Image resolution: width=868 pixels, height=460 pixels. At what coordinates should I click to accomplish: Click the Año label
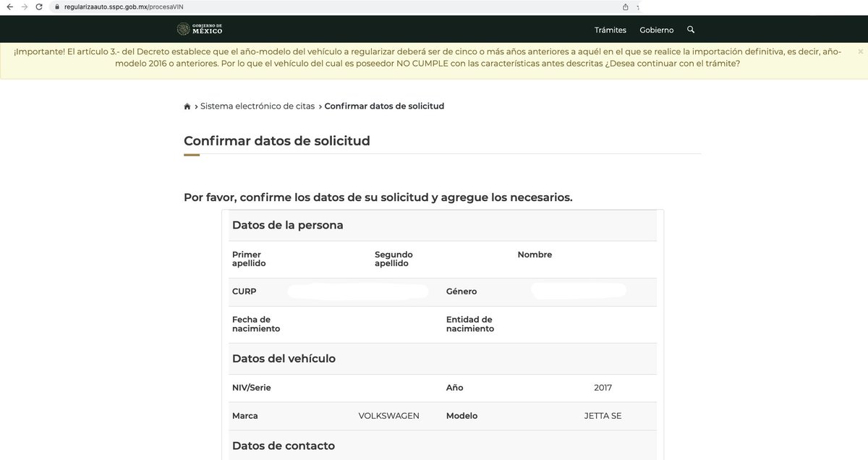[455, 388]
